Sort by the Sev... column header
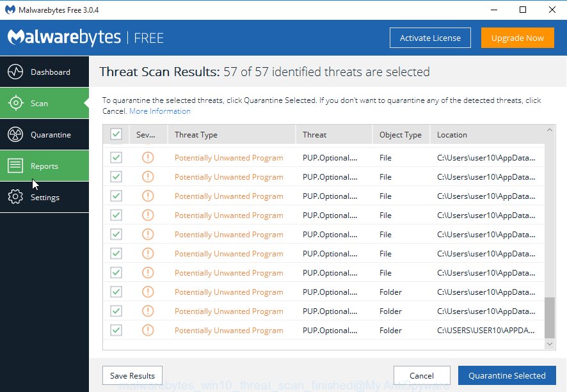 pos(148,135)
